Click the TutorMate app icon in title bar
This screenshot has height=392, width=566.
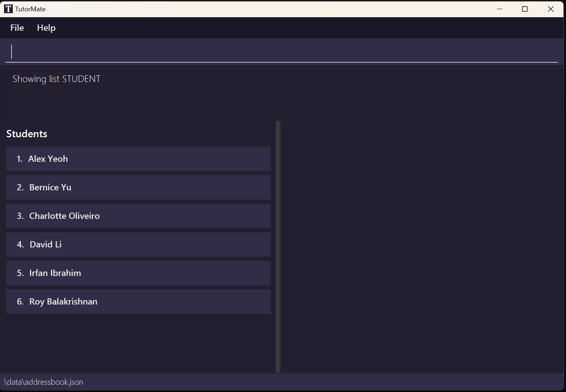click(8, 9)
